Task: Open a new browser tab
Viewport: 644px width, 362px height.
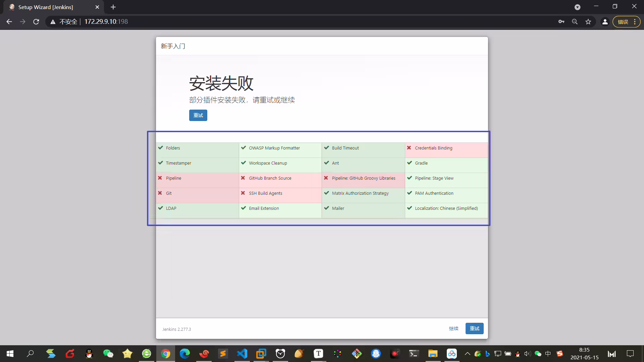Action: (113, 7)
